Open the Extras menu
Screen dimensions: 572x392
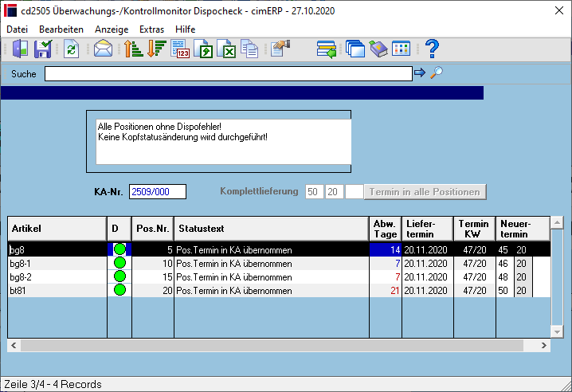[151, 29]
